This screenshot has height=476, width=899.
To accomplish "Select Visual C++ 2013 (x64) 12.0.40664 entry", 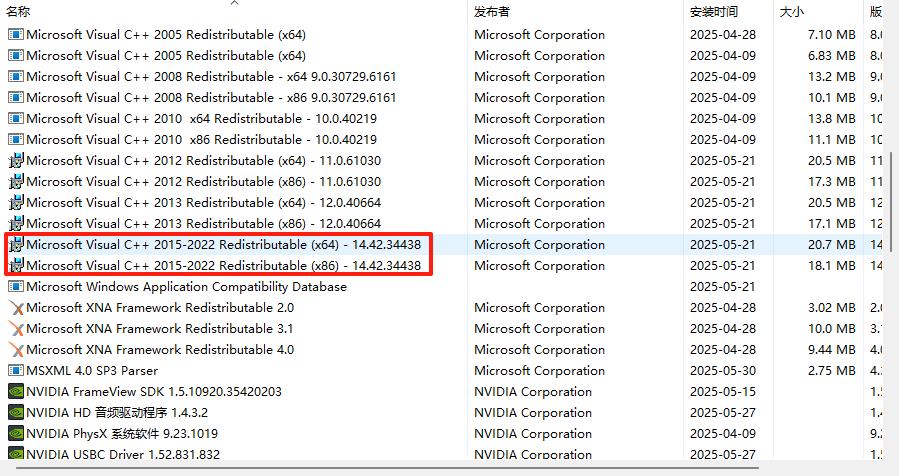I will (x=204, y=202).
